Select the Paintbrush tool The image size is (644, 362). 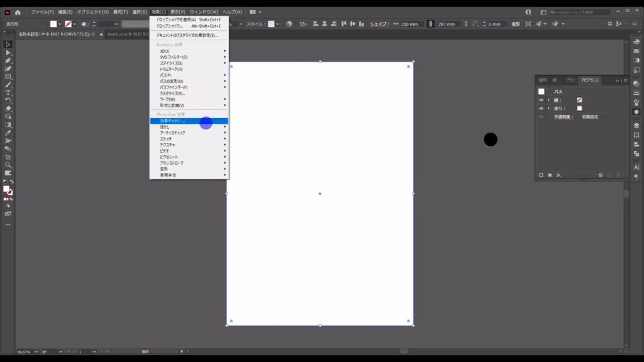(x=8, y=85)
